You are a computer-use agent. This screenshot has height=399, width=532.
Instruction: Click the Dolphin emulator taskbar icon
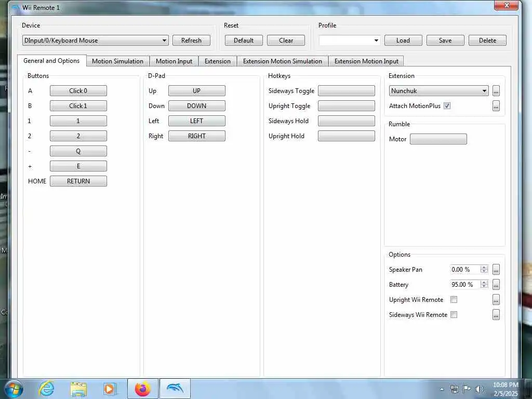coord(175,389)
